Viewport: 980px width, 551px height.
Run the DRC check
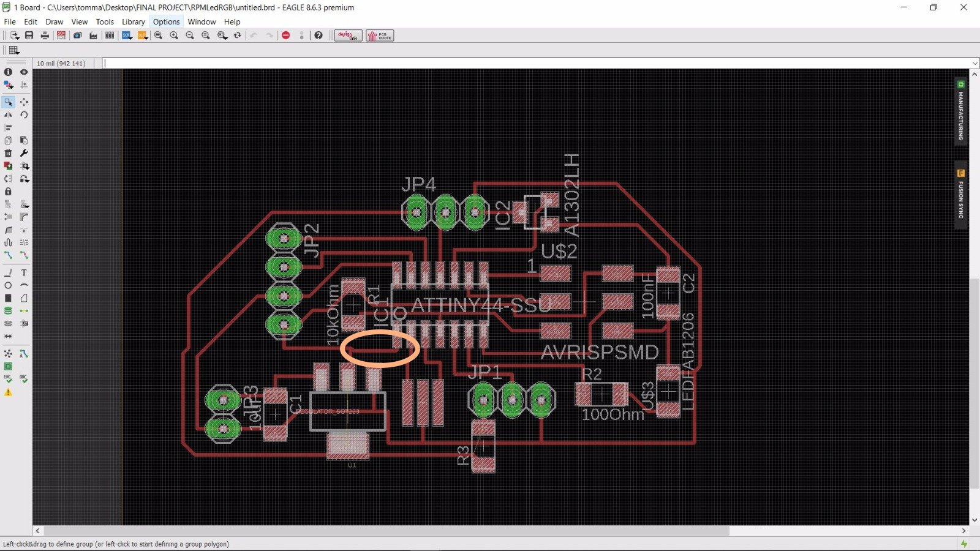[x=24, y=379]
